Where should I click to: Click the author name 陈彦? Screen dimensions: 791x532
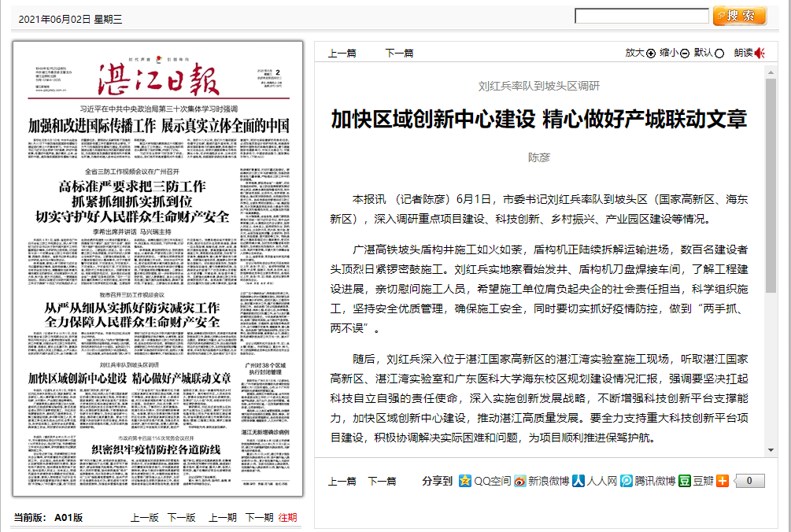coord(539,158)
